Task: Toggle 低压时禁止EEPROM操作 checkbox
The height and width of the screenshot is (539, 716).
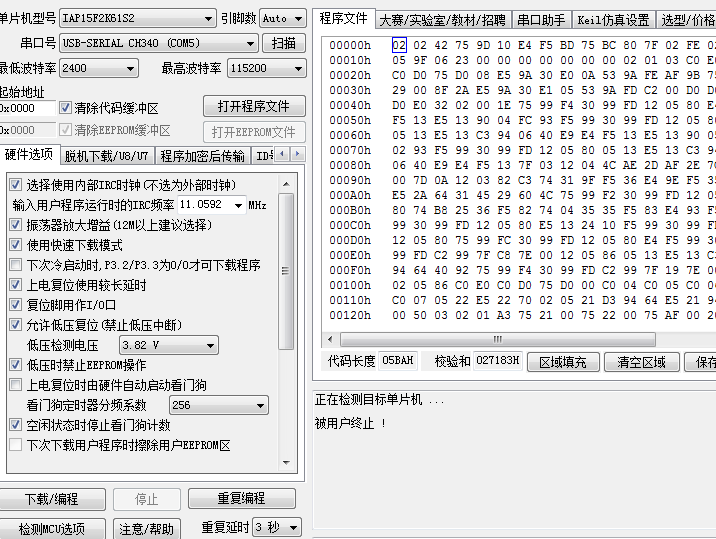Action: [x=16, y=365]
